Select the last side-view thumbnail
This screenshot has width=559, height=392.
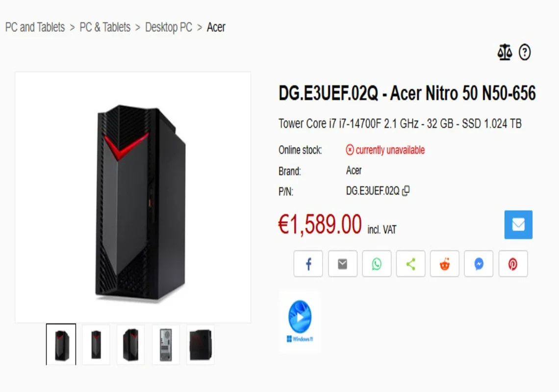click(201, 344)
